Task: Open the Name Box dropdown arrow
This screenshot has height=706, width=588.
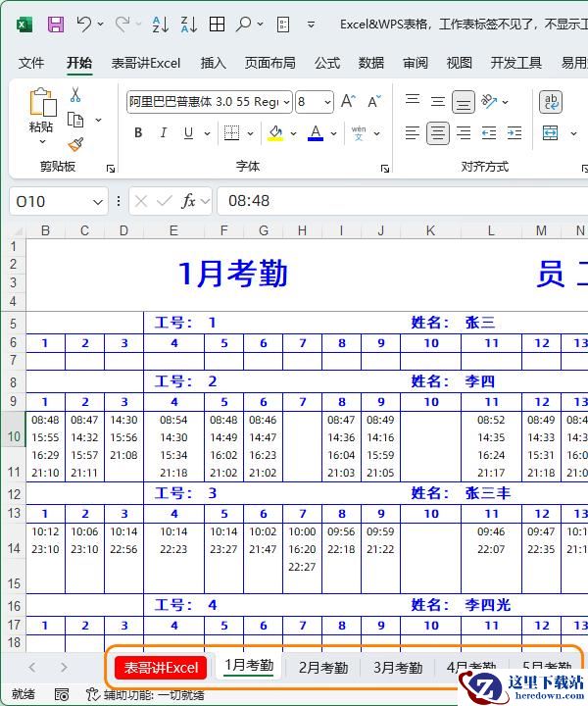Action: (x=98, y=202)
